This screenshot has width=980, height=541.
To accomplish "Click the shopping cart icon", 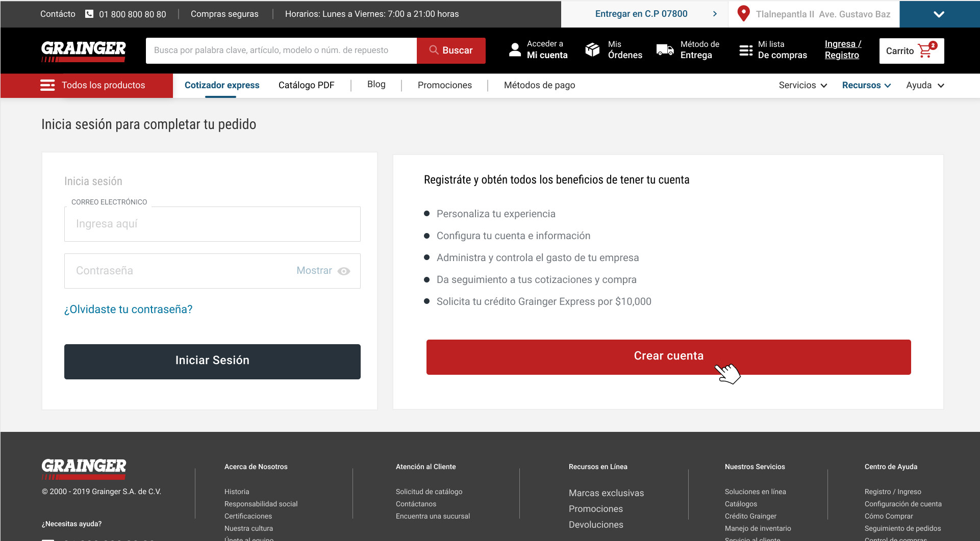I will tap(924, 51).
